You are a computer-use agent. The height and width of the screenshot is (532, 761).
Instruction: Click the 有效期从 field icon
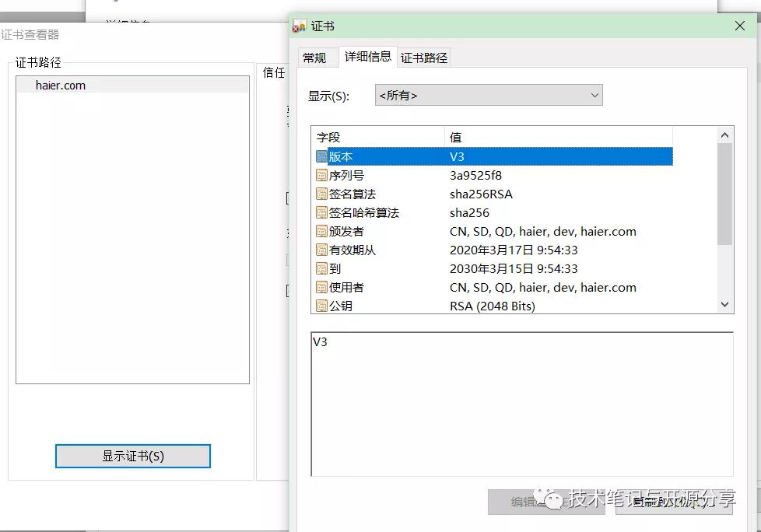pos(322,250)
